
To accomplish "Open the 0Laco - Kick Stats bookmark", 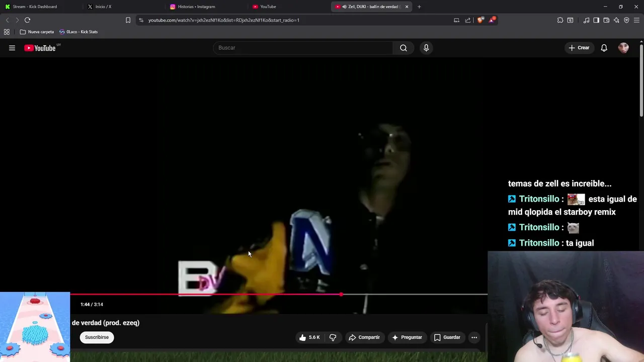I will pyautogui.click(x=78, y=32).
